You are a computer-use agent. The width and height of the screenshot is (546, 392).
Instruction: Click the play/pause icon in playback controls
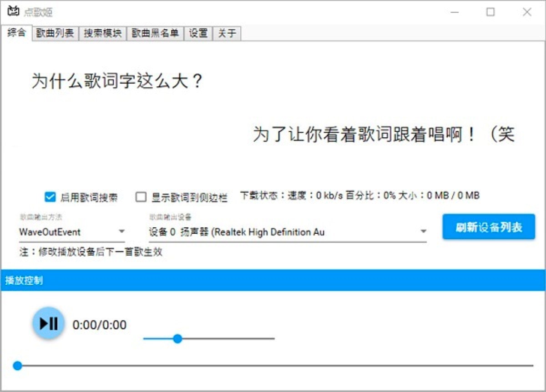[x=49, y=323]
